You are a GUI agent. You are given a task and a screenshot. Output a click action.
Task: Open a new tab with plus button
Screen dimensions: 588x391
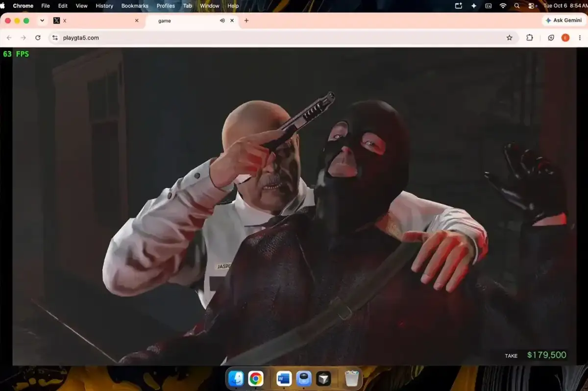[246, 21]
